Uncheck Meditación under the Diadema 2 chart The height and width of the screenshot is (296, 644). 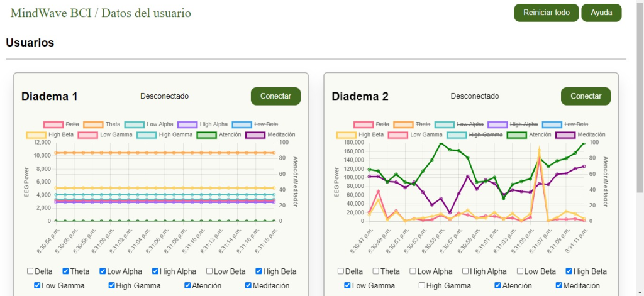[559, 285]
